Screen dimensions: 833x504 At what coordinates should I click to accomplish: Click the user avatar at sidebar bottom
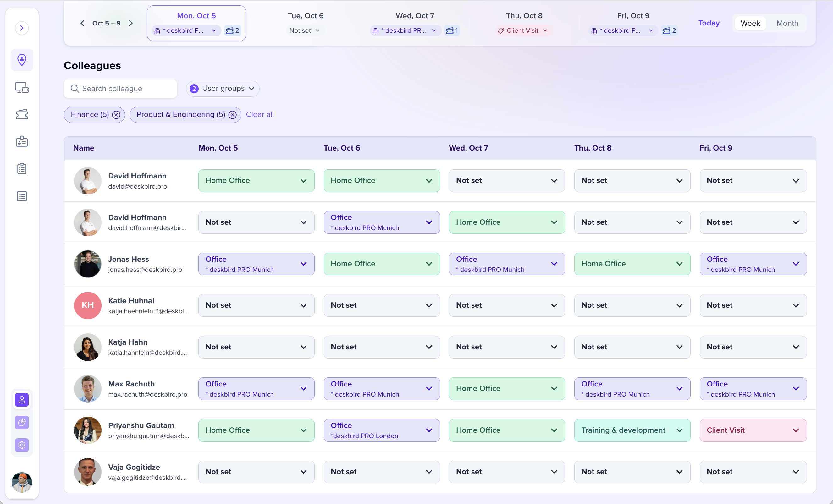tap(22, 482)
